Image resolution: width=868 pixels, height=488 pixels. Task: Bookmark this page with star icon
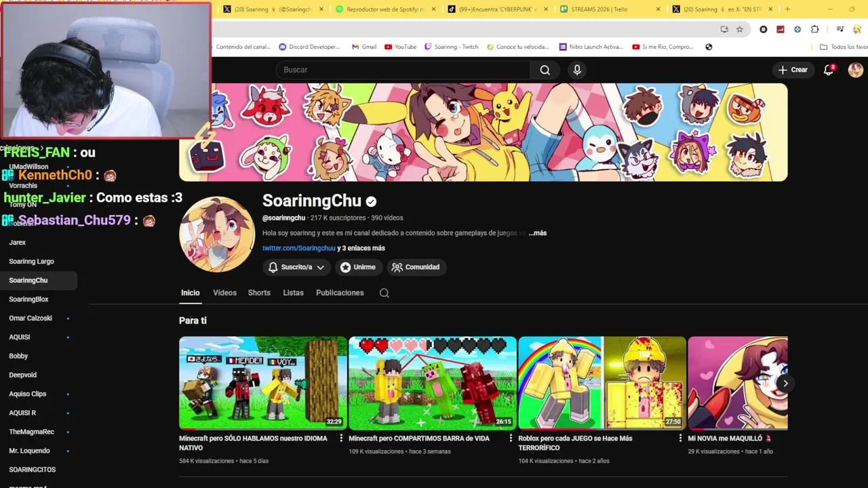[740, 29]
